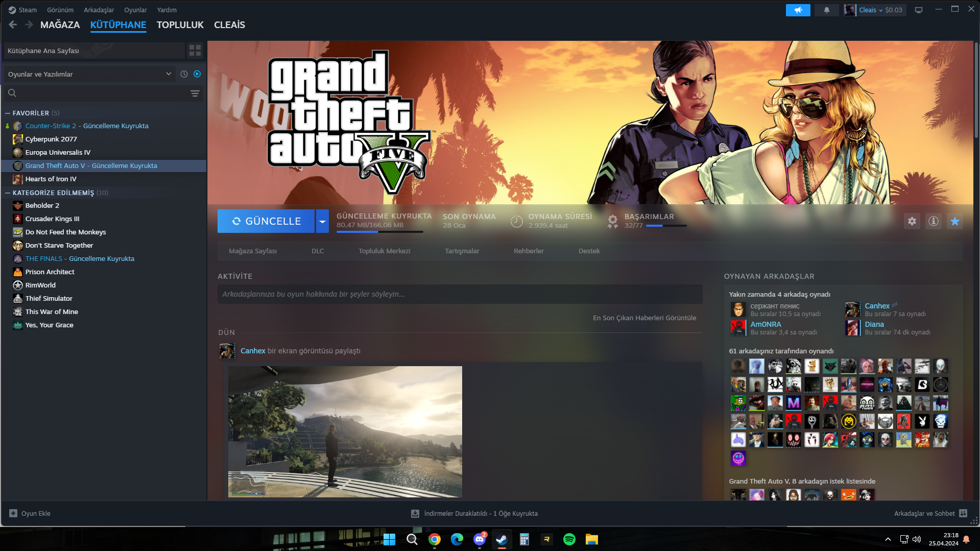
Task: Toggle ready-to-play filter icon
Action: 197,74
